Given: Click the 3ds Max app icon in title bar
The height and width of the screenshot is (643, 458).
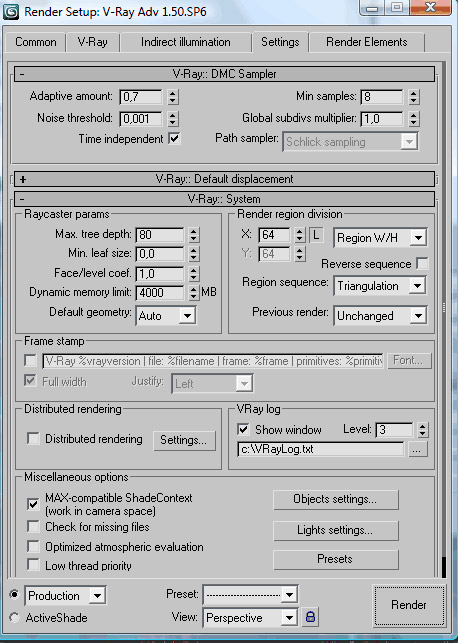Looking at the screenshot, I should click(x=11, y=12).
